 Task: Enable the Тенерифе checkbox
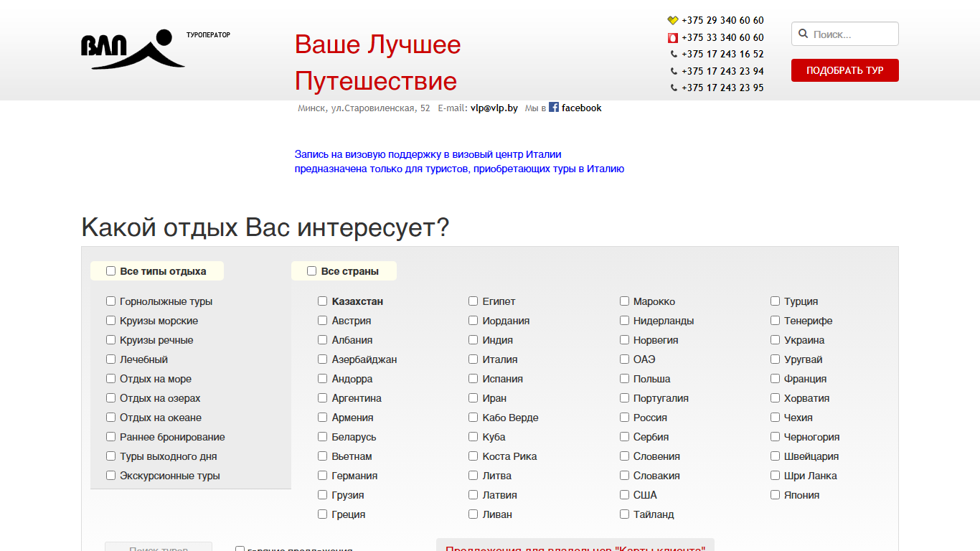[x=776, y=321]
